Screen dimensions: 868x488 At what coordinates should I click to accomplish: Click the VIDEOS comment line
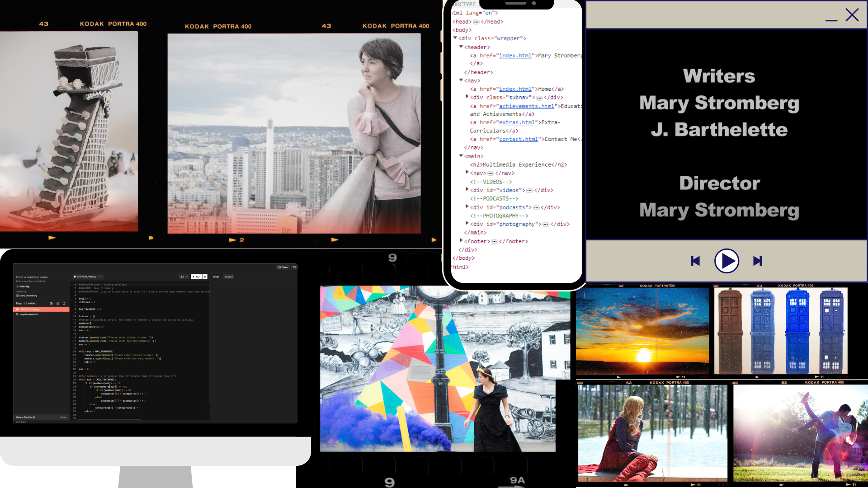[491, 182]
